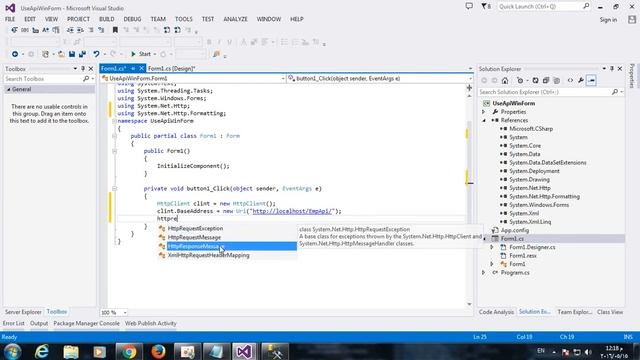
Task: Click the split editor handle above scrollbar
Action: pos(469,88)
